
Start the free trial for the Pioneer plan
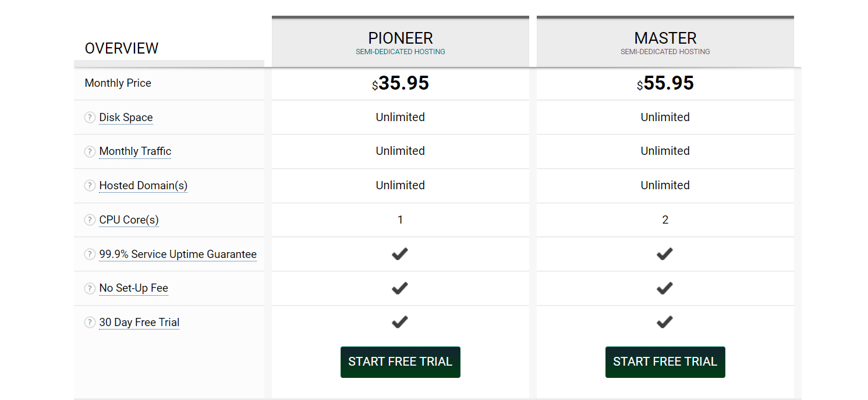[x=400, y=362]
